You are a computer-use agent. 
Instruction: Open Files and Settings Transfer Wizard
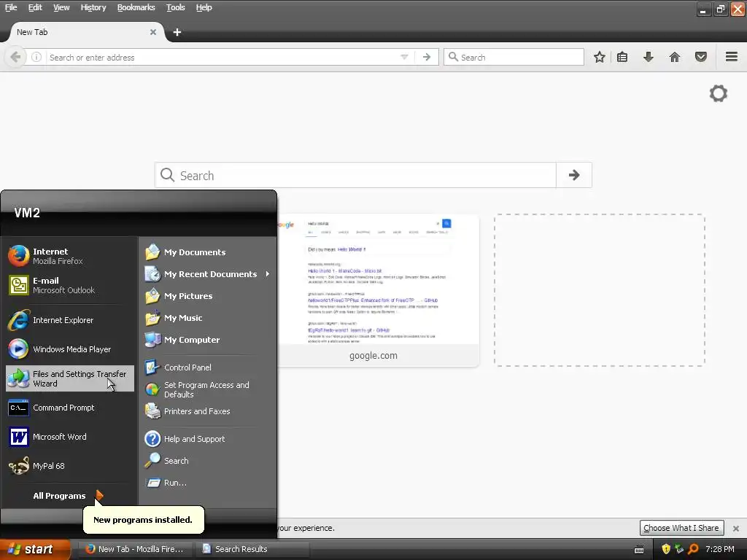pyautogui.click(x=70, y=378)
